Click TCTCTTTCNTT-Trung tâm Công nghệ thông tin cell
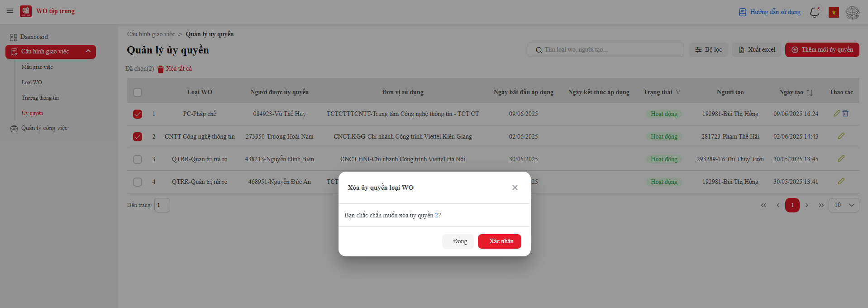The height and width of the screenshot is (308, 868). (403, 114)
